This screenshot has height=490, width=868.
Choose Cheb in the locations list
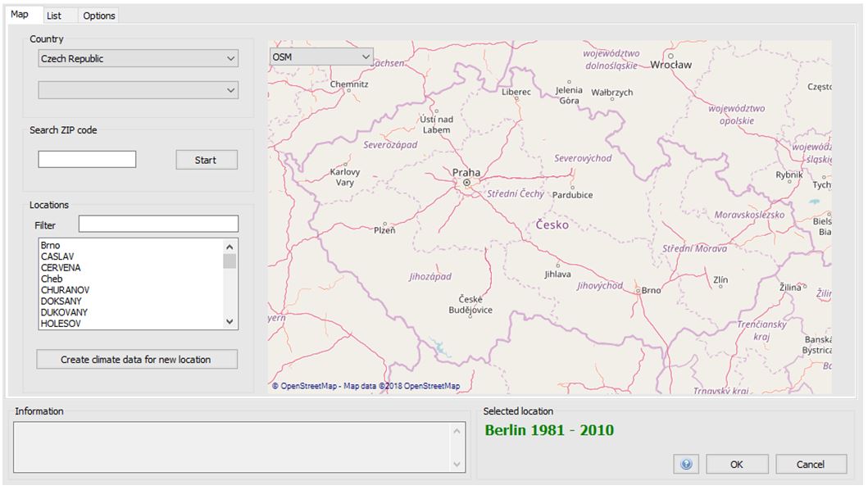tap(52, 279)
